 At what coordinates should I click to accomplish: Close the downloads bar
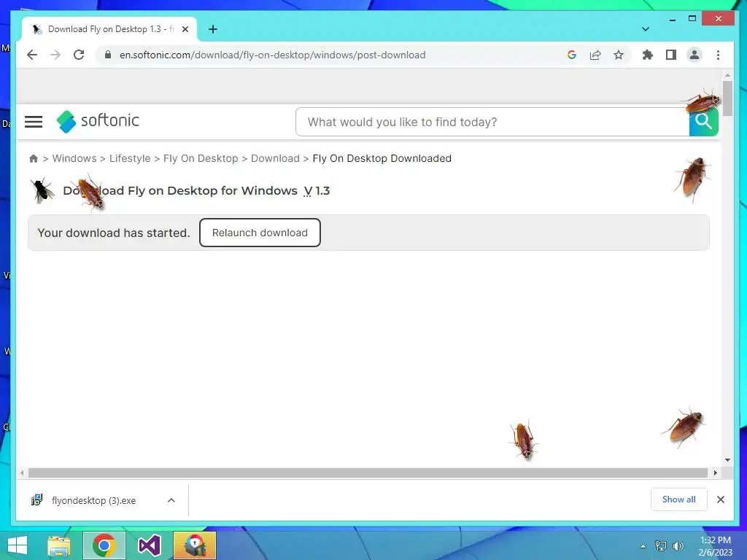tap(721, 499)
